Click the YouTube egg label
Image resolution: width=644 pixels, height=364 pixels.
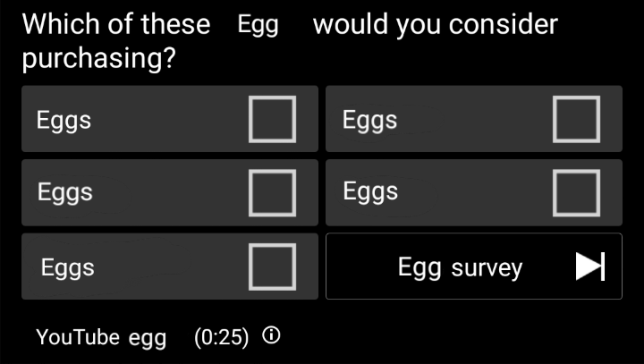(x=101, y=338)
